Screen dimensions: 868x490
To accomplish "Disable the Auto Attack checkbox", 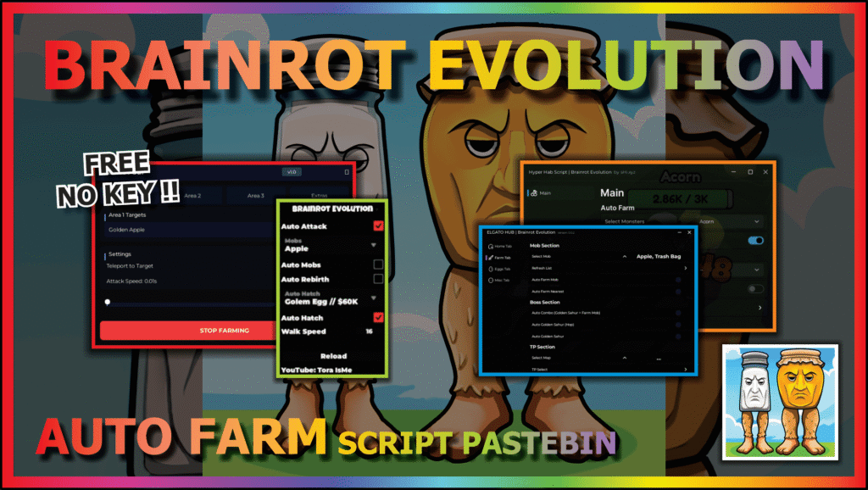I will (378, 226).
